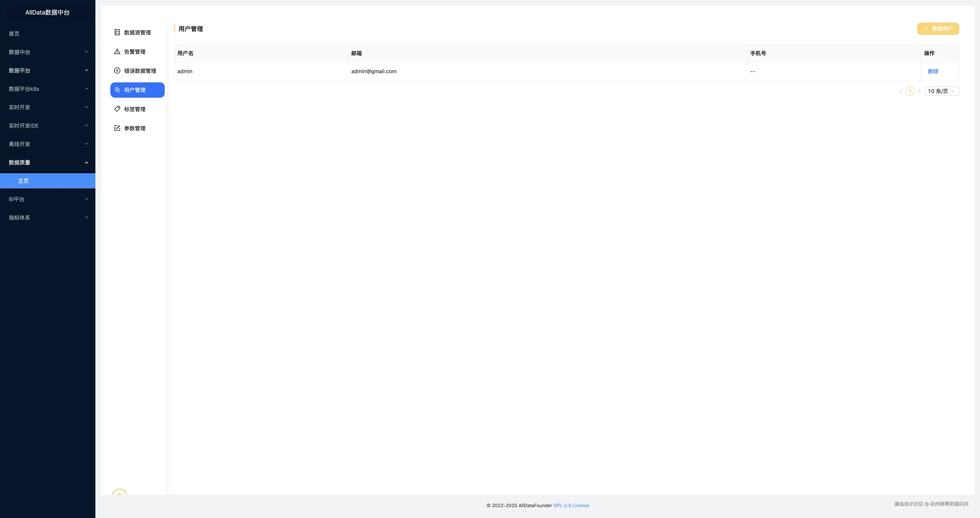Image resolution: width=980 pixels, height=518 pixels.
Task: Go to 首页 in the sidebar
Action: pos(14,34)
